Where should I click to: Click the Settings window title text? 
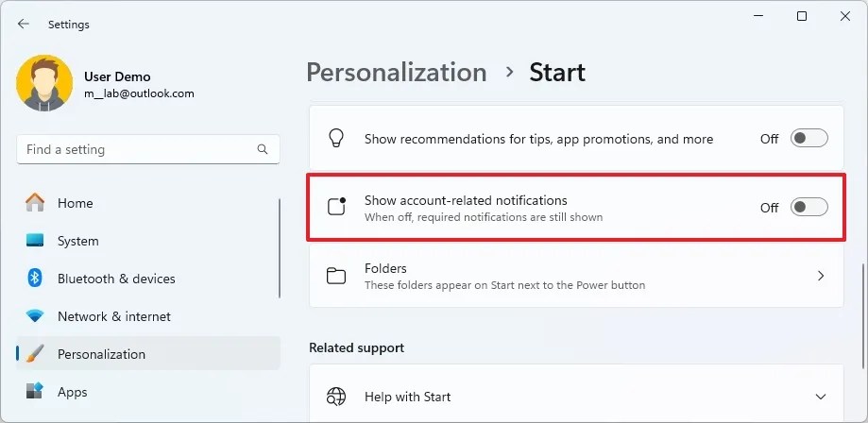pos(69,25)
